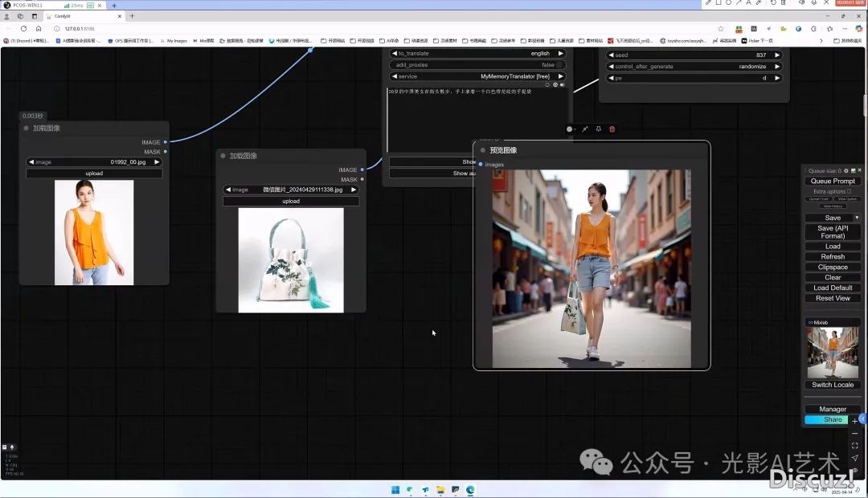Click next arrow on to_translate widget
This screenshot has width=868, height=498.
(561, 54)
